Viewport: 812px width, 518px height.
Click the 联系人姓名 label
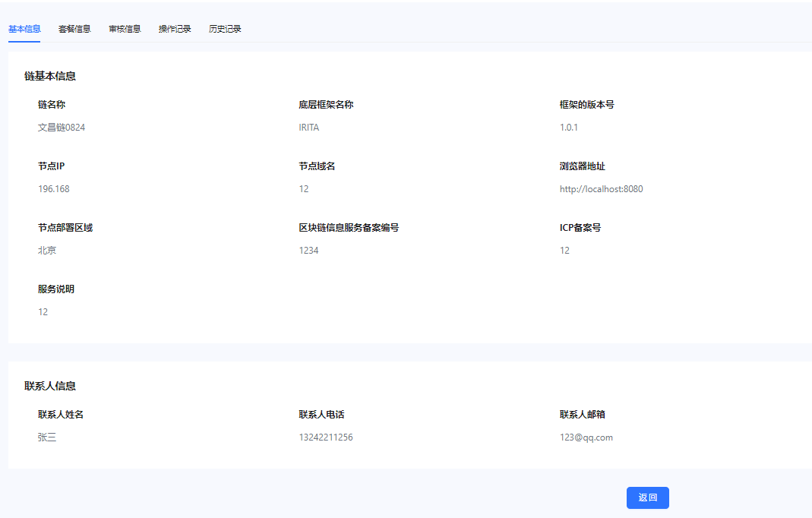pyautogui.click(x=61, y=415)
